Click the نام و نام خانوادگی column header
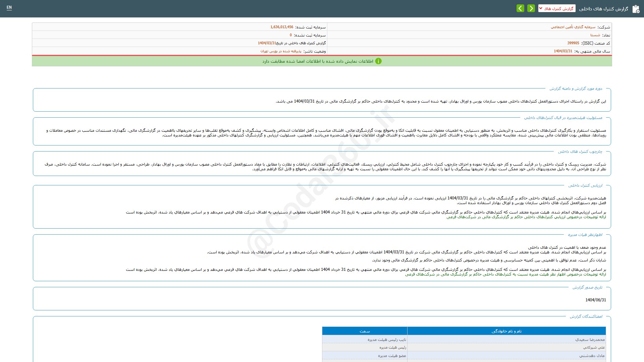This screenshot has width=644, height=362. 506,331
